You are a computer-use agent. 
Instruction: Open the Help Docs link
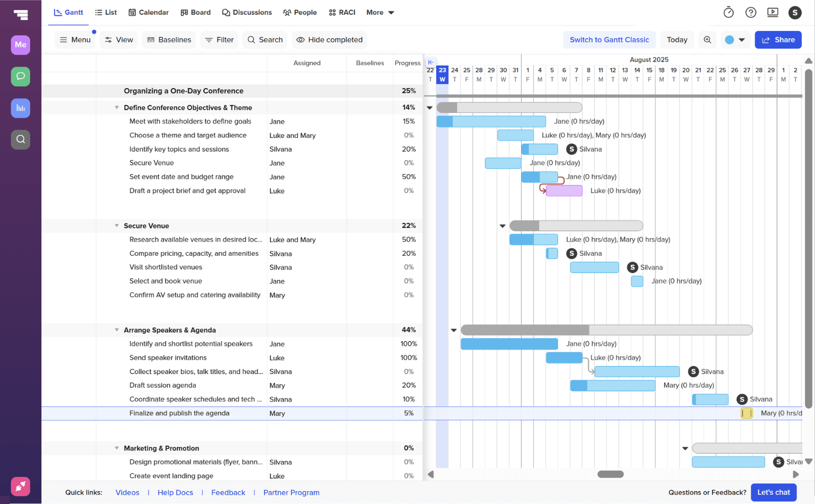pos(175,492)
